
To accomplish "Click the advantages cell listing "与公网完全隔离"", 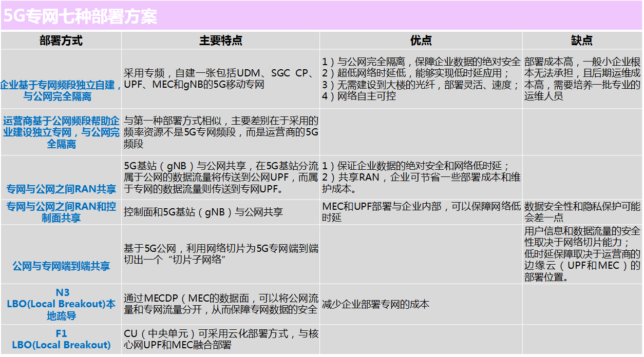I will coord(421,79).
